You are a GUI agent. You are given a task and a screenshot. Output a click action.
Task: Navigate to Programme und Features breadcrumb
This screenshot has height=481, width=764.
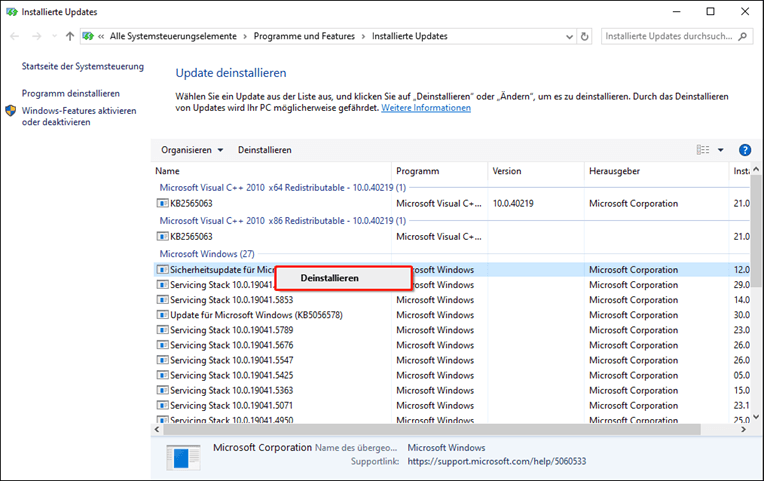tap(304, 36)
